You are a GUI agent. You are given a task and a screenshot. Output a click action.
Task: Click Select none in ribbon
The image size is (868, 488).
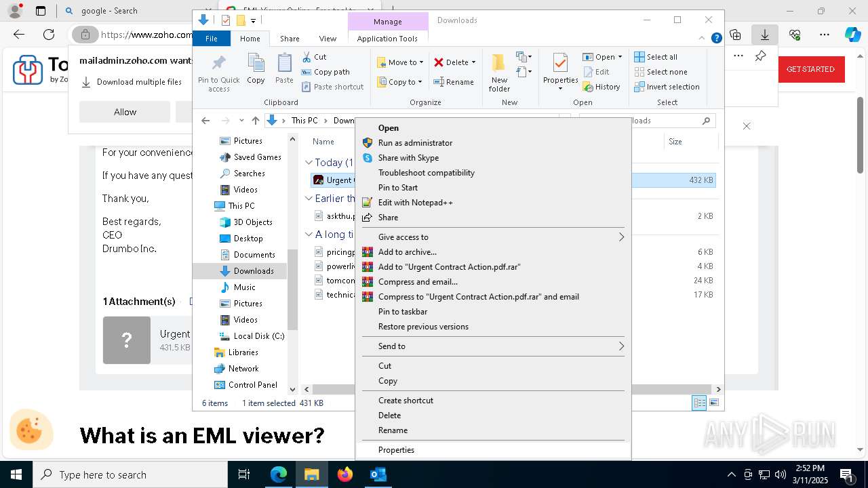point(660,72)
